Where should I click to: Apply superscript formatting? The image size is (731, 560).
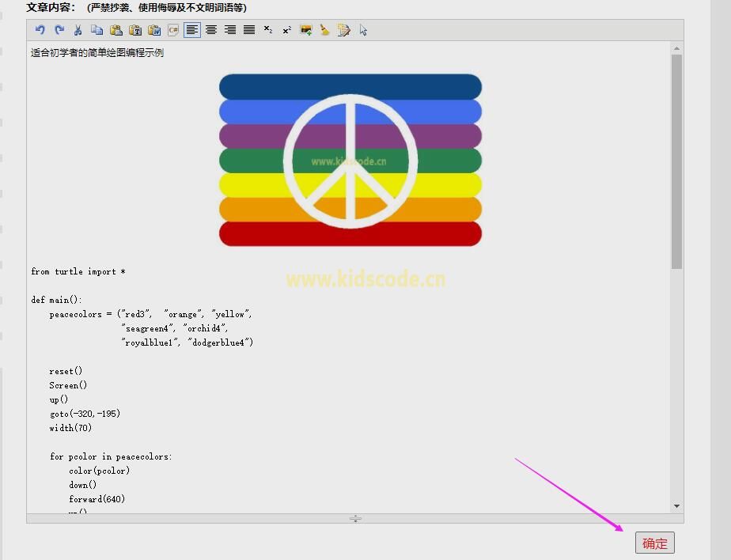pyautogui.click(x=287, y=30)
